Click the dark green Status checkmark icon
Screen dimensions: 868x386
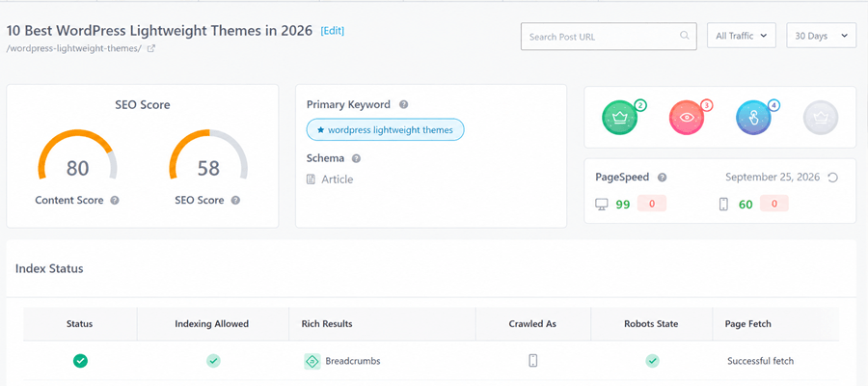tap(80, 361)
